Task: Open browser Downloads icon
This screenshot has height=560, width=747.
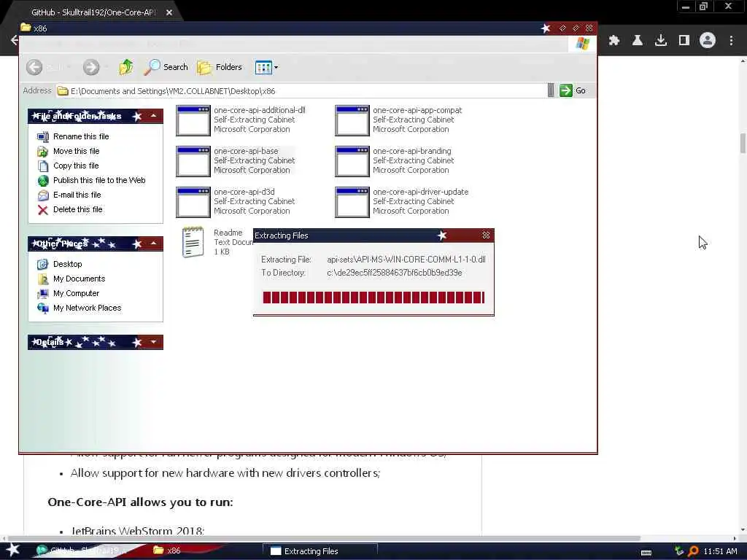Action: click(x=661, y=41)
